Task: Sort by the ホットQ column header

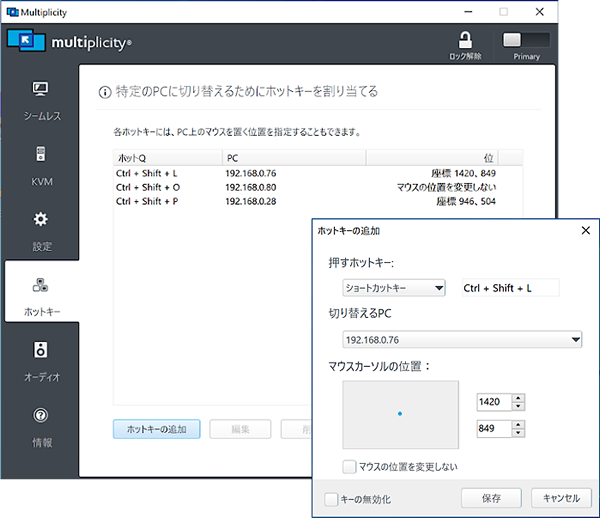Action: [168, 158]
